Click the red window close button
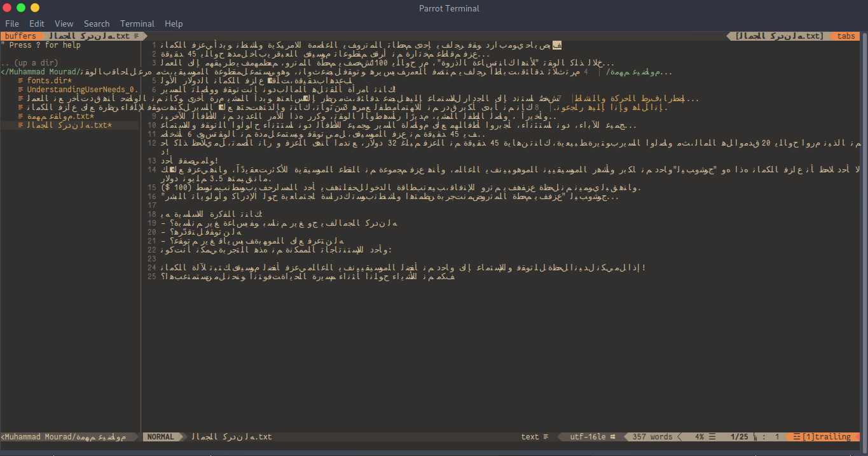The height and width of the screenshot is (456, 868). click(x=7, y=8)
